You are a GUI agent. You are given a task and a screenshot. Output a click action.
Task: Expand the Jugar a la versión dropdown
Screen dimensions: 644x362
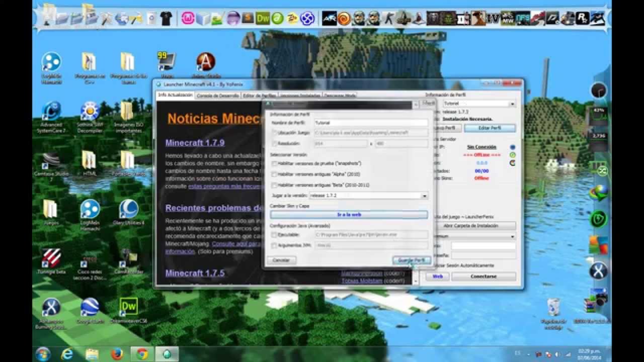click(x=425, y=196)
